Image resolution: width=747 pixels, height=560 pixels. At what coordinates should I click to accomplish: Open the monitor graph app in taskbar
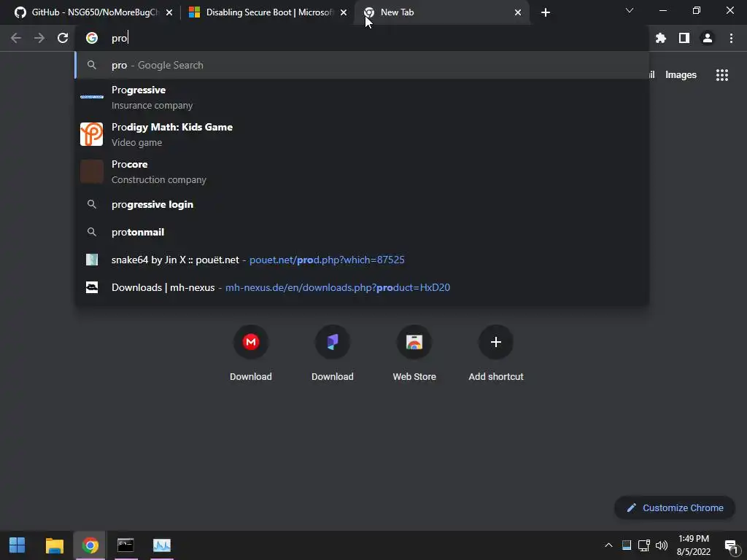point(161,545)
